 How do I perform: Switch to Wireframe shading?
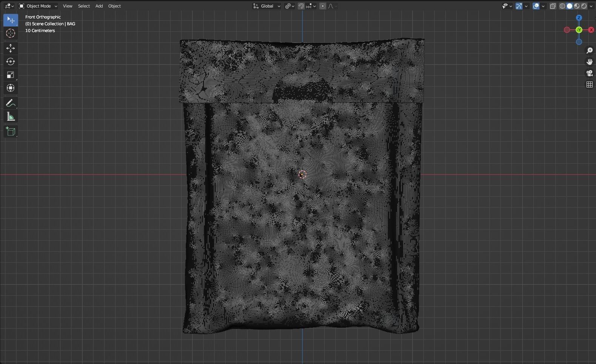click(562, 6)
